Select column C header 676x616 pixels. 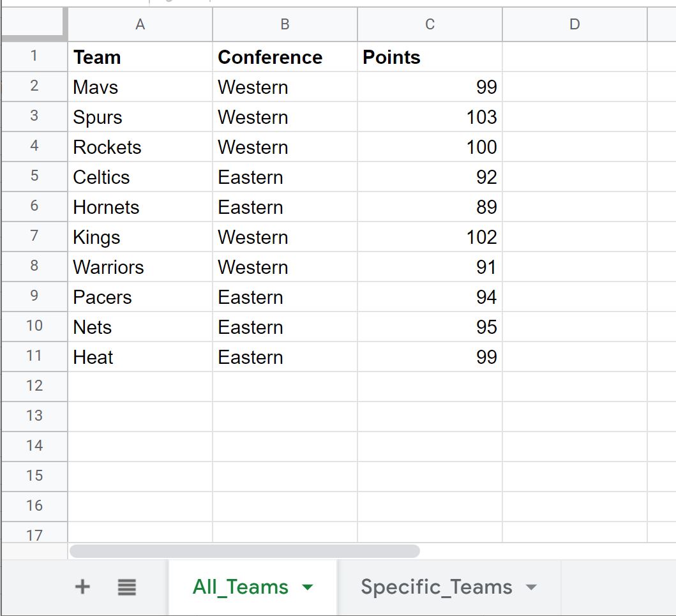[x=430, y=24]
